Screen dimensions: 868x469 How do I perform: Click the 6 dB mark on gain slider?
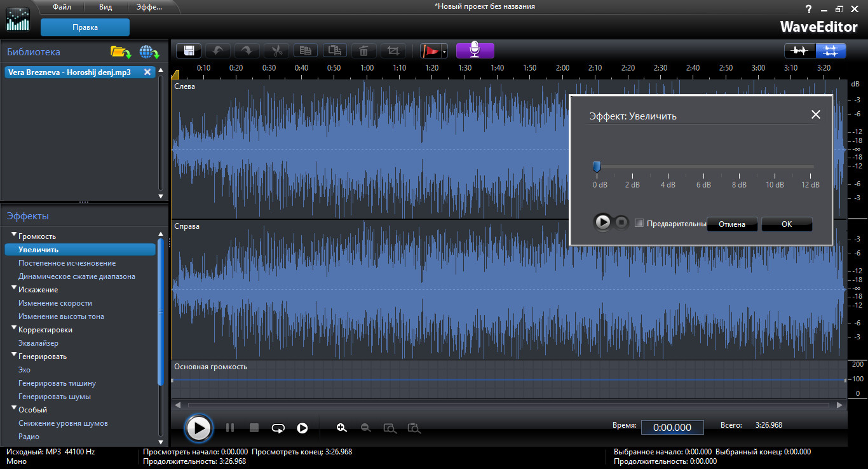click(703, 167)
